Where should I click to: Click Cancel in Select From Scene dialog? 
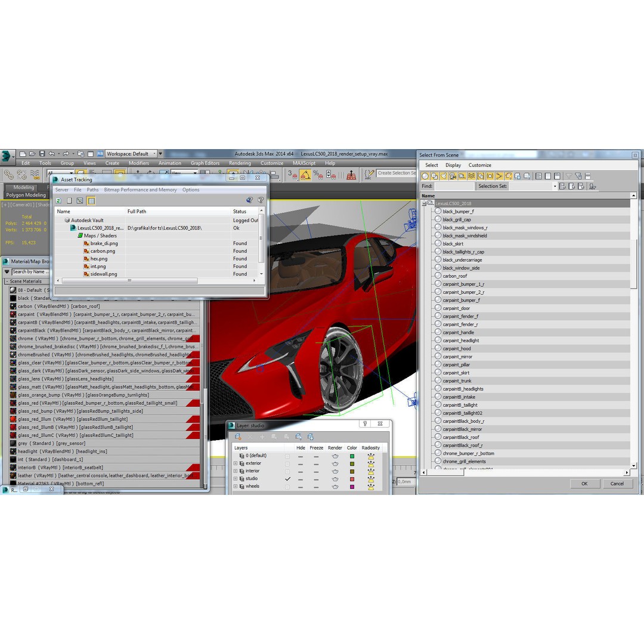(x=617, y=484)
